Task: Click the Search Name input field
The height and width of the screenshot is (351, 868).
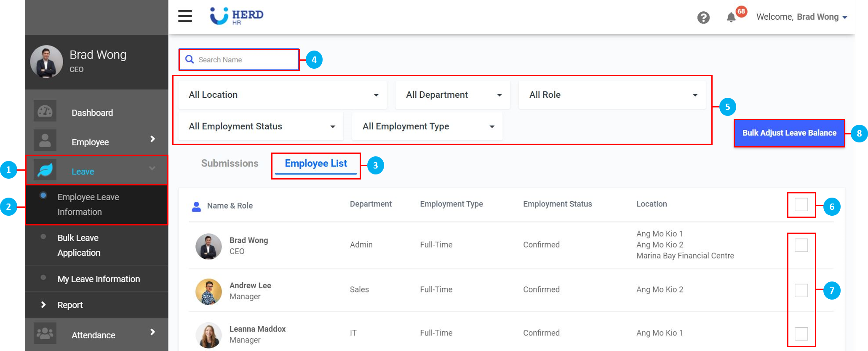Action: (x=244, y=60)
